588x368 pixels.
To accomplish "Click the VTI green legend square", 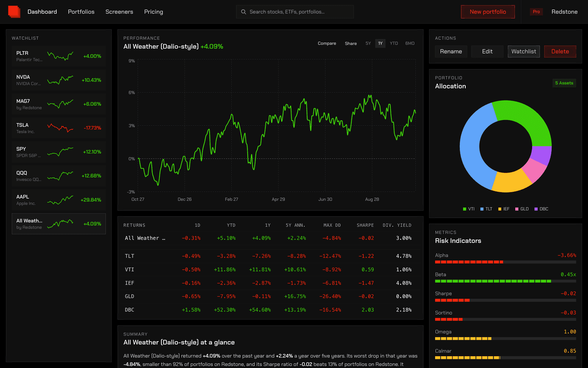I will point(465,209).
